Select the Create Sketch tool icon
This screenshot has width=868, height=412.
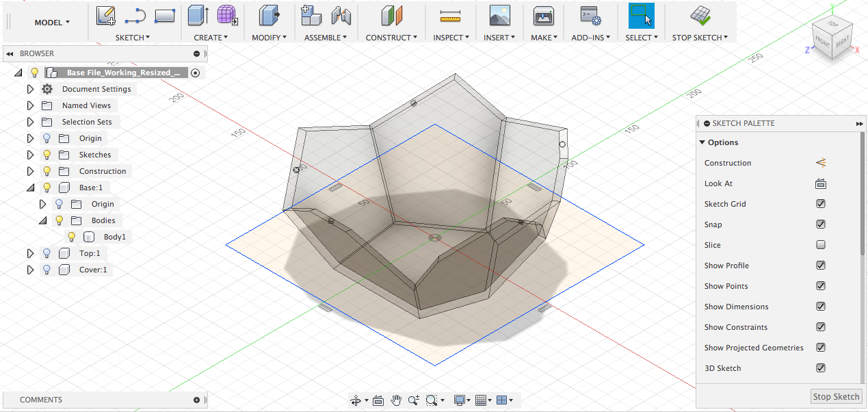coord(105,15)
